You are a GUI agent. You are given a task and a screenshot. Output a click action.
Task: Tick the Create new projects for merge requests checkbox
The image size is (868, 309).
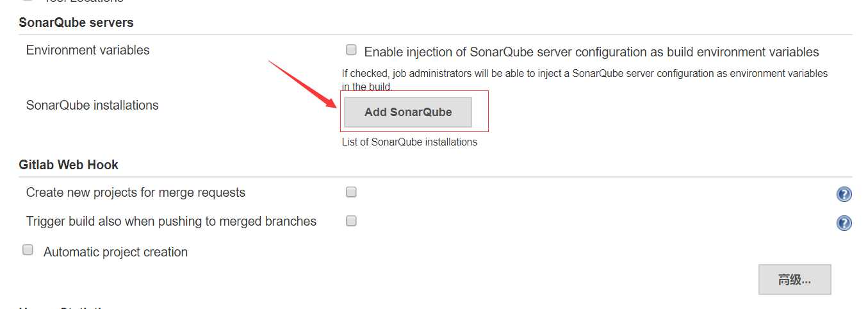pos(351,192)
